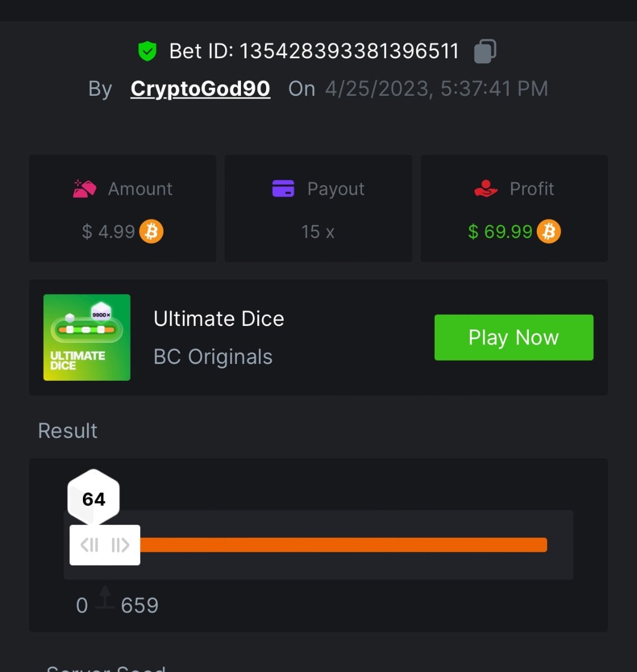Click the BC Originals provider label
This screenshot has height=672, width=637.
click(213, 357)
